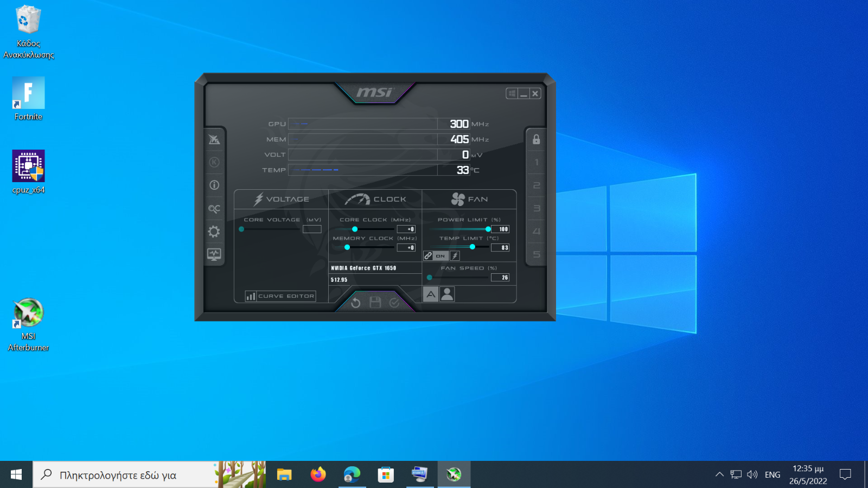Click the driver version 512.95 text
The image size is (868, 488).
point(339,280)
